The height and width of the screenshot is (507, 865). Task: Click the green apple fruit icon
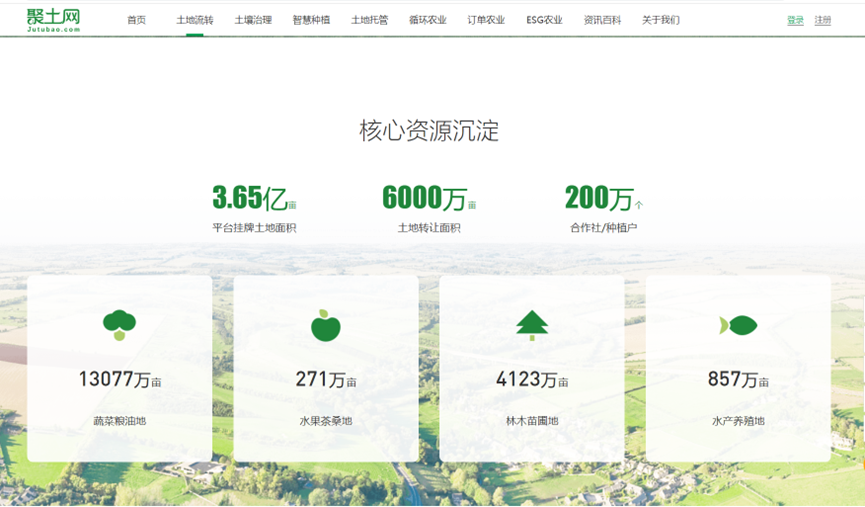(x=325, y=325)
